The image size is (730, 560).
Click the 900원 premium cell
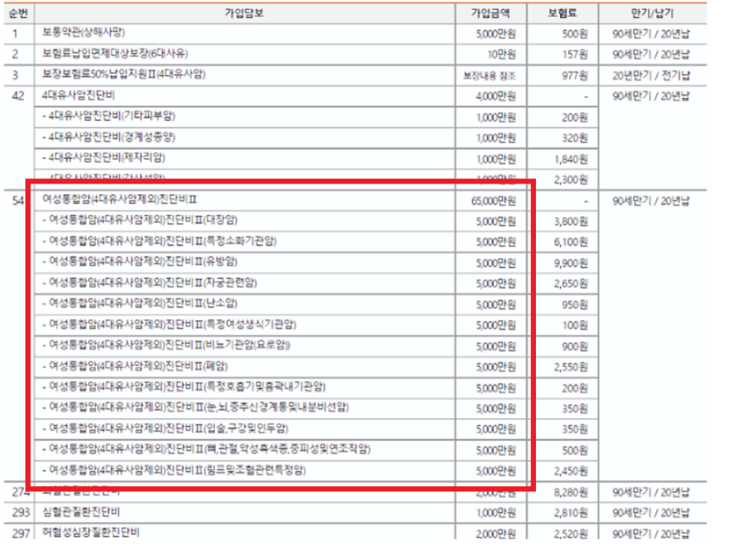tap(575, 347)
